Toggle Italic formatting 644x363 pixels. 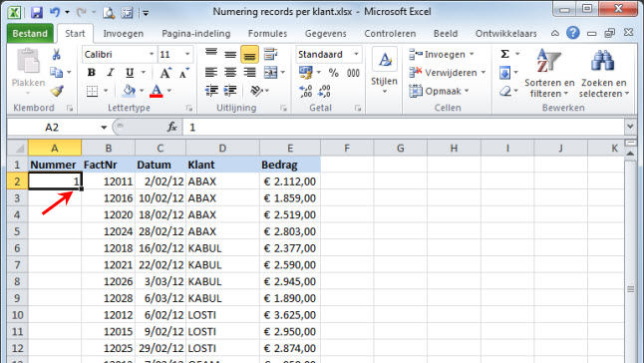(110, 73)
